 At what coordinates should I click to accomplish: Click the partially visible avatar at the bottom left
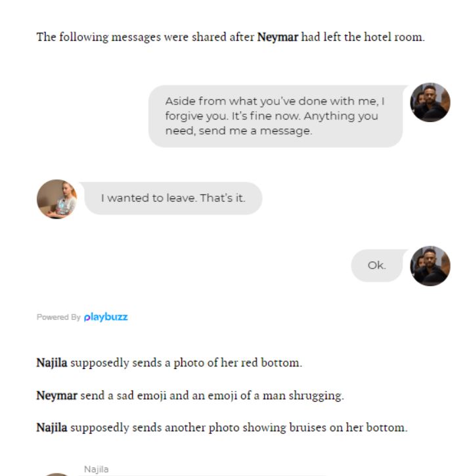(56, 473)
